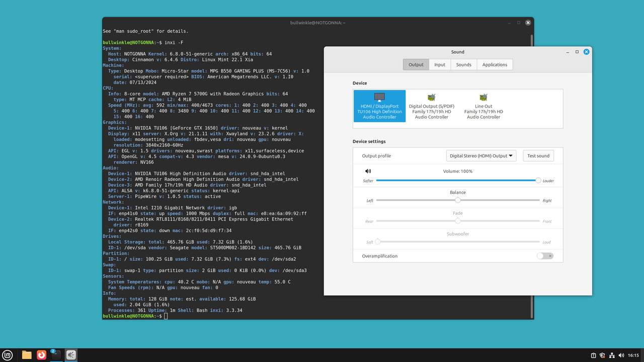Open the Linux Mint start menu
This screenshot has width=644, height=362.
pos(8,355)
